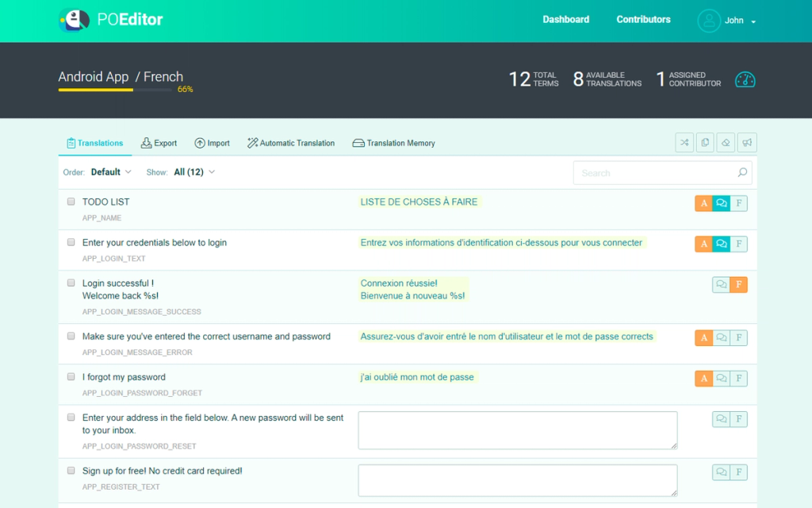Click the empty translation field for APP_REGISTER_TEXT

517,479
